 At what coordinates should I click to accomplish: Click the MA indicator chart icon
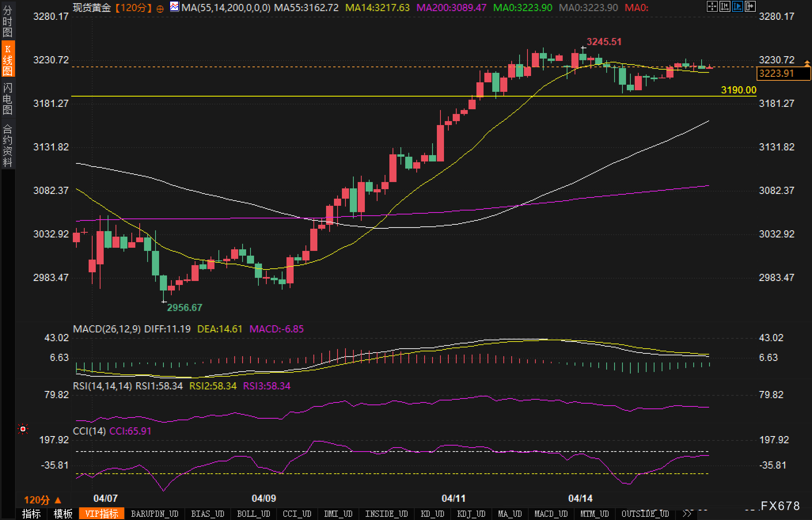click(x=174, y=6)
